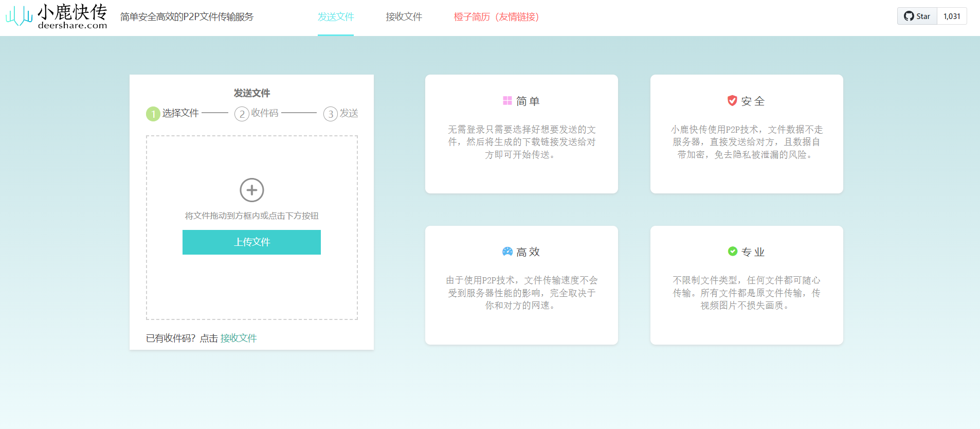The height and width of the screenshot is (429, 980).
Task: Click the green checkmark icon beside 专业
Action: coord(732,252)
